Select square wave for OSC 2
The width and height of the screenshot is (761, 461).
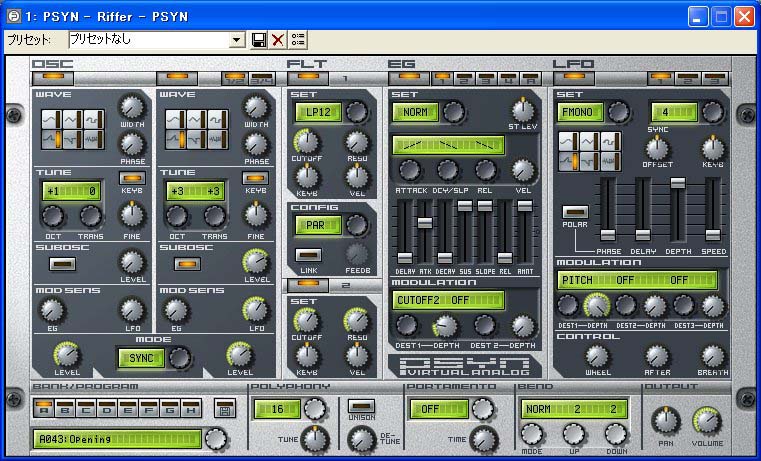pos(218,119)
